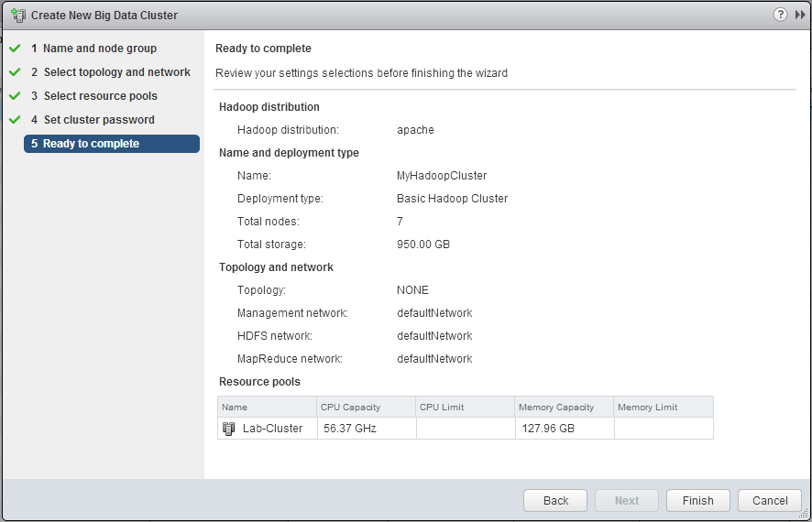Click the Create New Big Data Cluster title

tap(104, 15)
